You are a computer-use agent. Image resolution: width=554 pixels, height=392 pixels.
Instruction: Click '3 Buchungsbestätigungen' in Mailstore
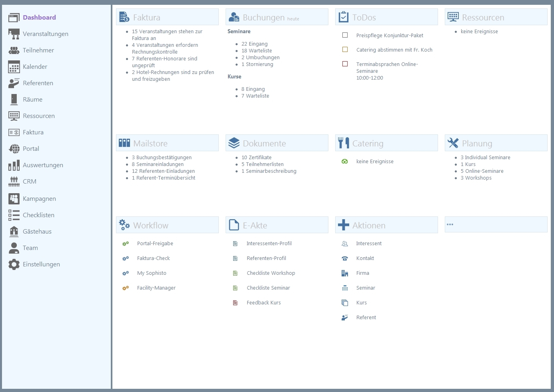(x=162, y=158)
